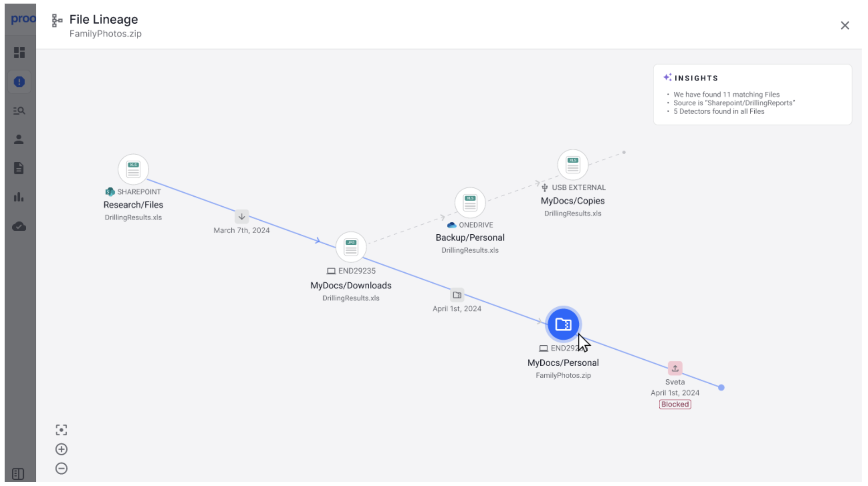Zoom out of the lineage graph

61,469
